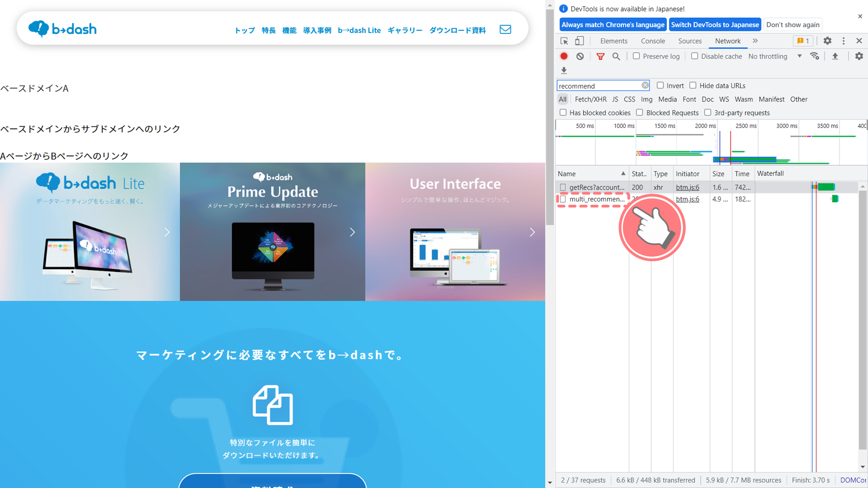
Task: Dismiss the DevTools language infobar
Action: pos(860,16)
